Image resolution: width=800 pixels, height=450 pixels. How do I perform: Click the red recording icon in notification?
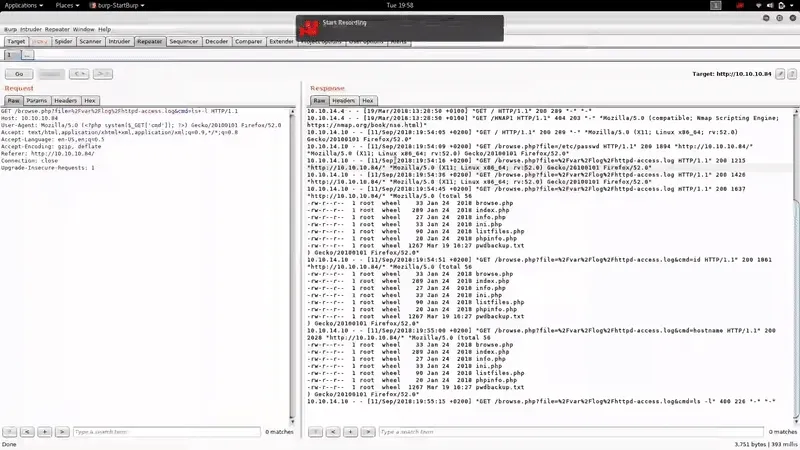coord(310,22)
